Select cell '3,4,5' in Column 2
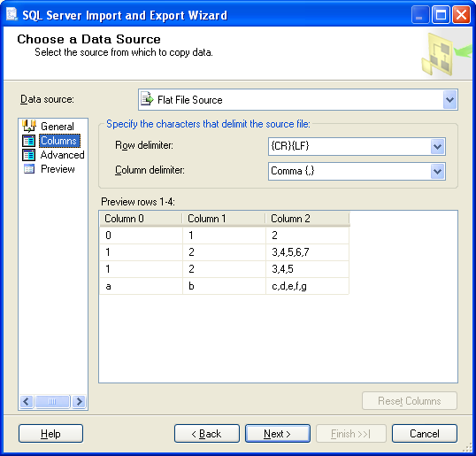Viewport: 476px width, 456px height. tap(307, 269)
